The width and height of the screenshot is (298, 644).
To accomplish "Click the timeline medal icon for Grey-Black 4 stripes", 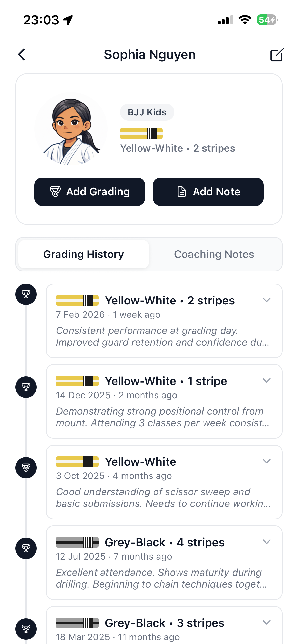I will click(x=26, y=548).
